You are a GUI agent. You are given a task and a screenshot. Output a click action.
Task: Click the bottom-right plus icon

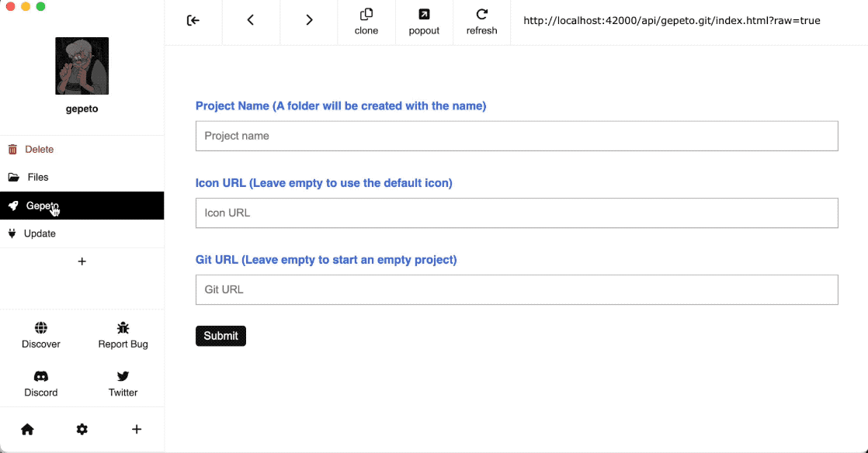point(137,429)
